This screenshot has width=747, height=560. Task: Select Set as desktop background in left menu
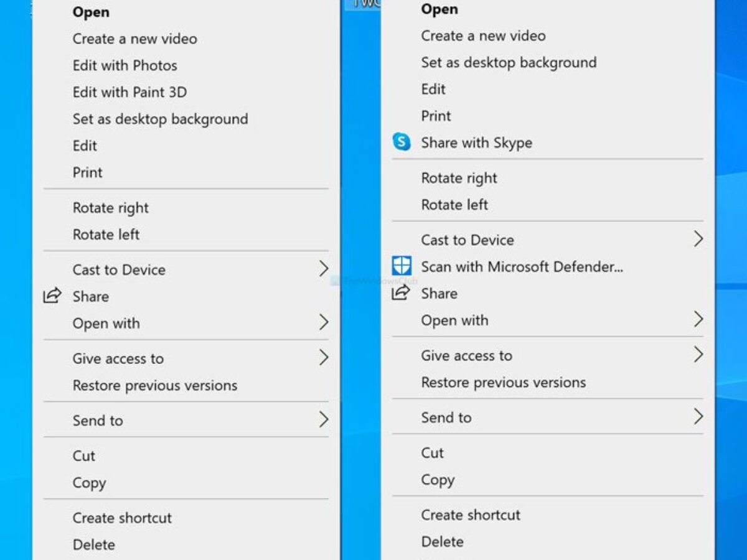(x=160, y=119)
